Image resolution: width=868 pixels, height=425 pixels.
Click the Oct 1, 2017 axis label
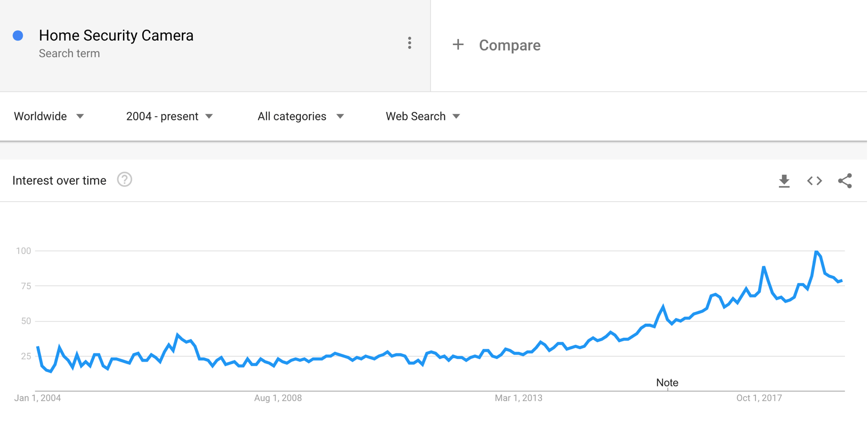(759, 398)
